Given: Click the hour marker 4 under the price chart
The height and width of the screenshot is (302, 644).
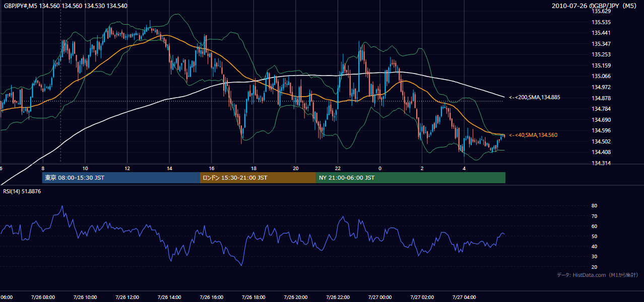Looking at the screenshot, I should [464, 169].
